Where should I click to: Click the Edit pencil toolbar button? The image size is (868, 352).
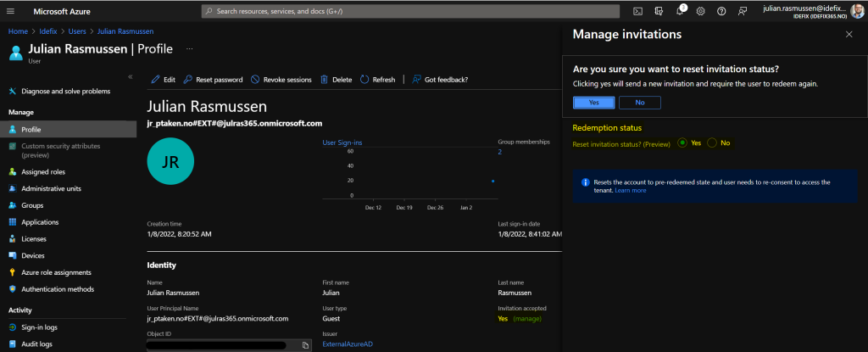coord(163,79)
